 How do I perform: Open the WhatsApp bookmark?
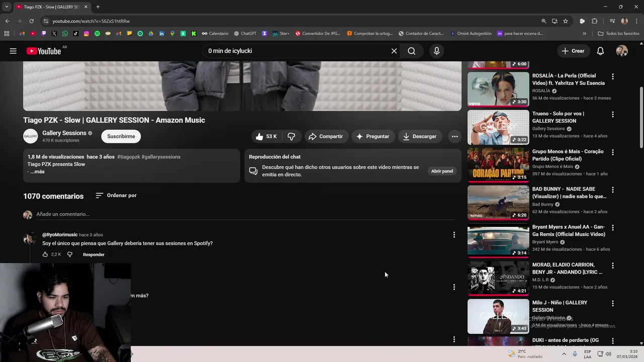point(65,34)
